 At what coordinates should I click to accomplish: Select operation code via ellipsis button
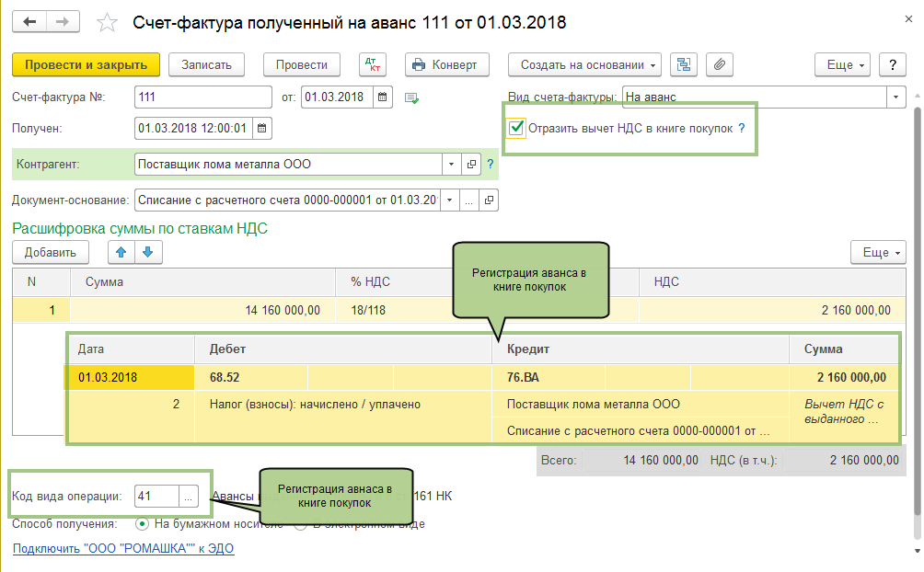click(188, 497)
